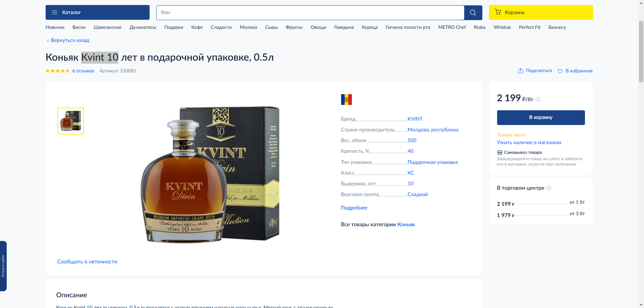Open Гигиена полости рта category
Image resolution: width=644 pixels, height=308 pixels.
coord(408,27)
